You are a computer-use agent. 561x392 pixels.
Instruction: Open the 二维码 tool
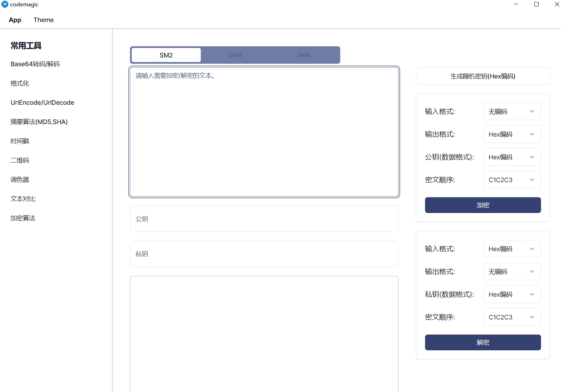20,160
